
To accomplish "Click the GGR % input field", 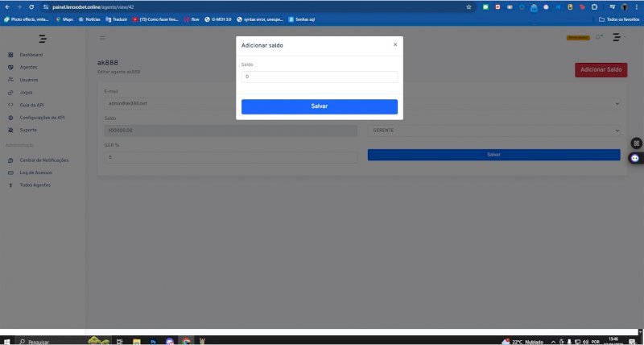I will pos(230,157).
